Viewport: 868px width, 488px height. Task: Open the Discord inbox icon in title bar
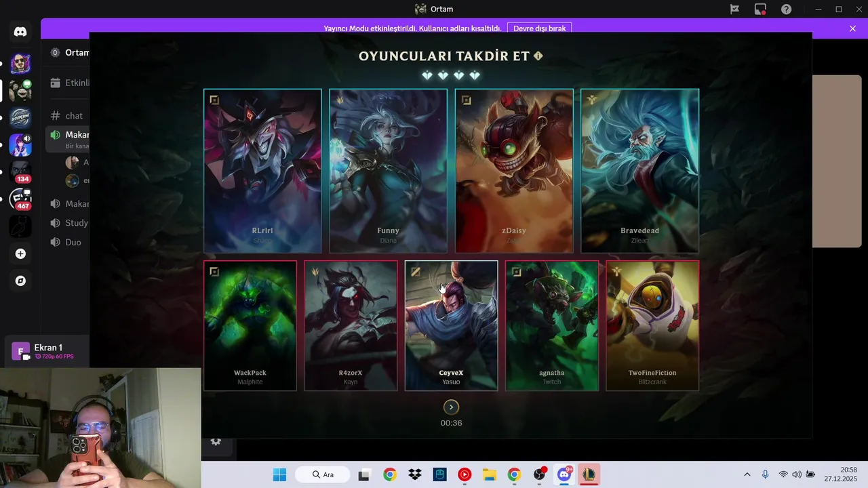point(760,9)
